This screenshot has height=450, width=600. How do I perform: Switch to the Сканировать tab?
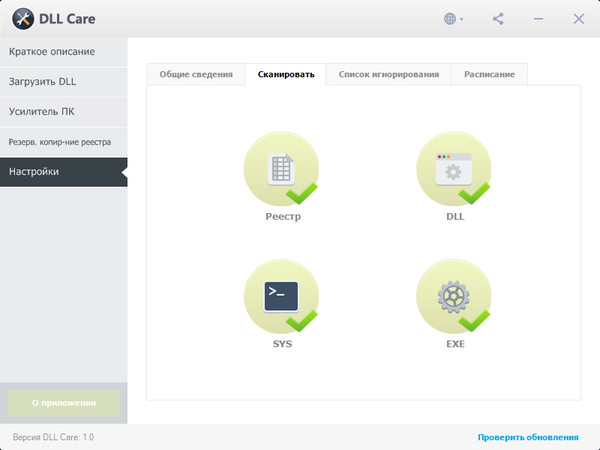click(286, 75)
